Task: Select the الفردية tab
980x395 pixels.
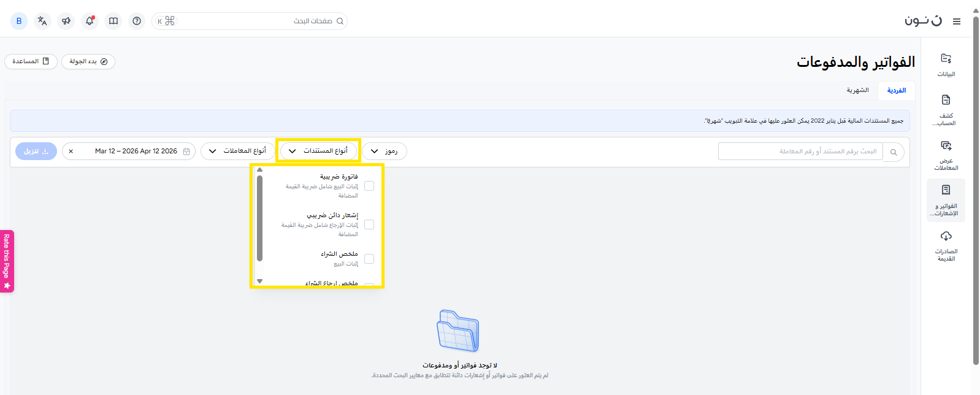Action: (896, 90)
